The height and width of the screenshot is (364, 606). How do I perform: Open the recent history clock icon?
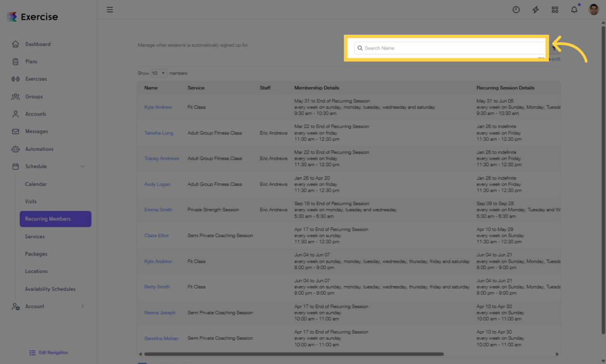tap(516, 9)
